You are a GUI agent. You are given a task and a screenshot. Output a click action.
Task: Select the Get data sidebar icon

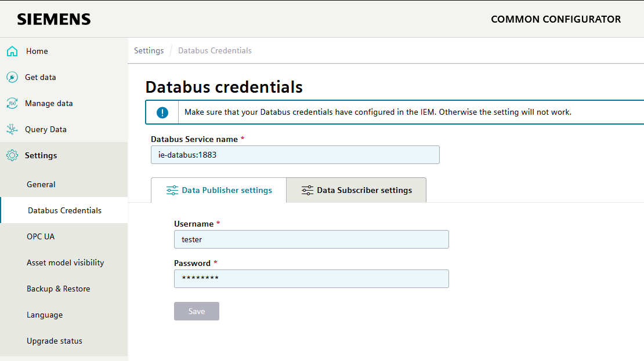tap(12, 77)
